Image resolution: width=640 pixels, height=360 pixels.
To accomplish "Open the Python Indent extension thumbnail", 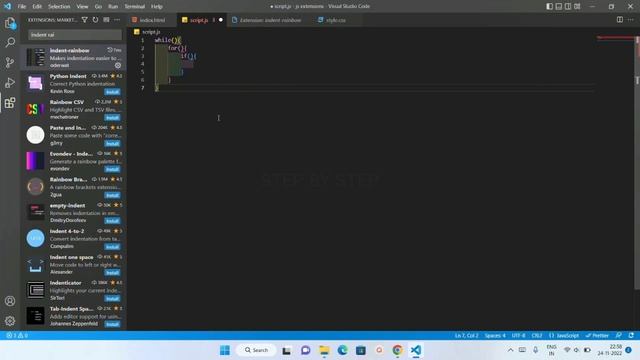I will point(36,83).
